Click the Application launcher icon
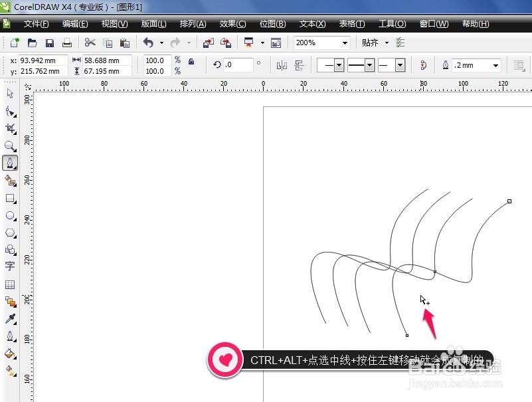The width and height of the screenshot is (532, 402). coord(248,43)
